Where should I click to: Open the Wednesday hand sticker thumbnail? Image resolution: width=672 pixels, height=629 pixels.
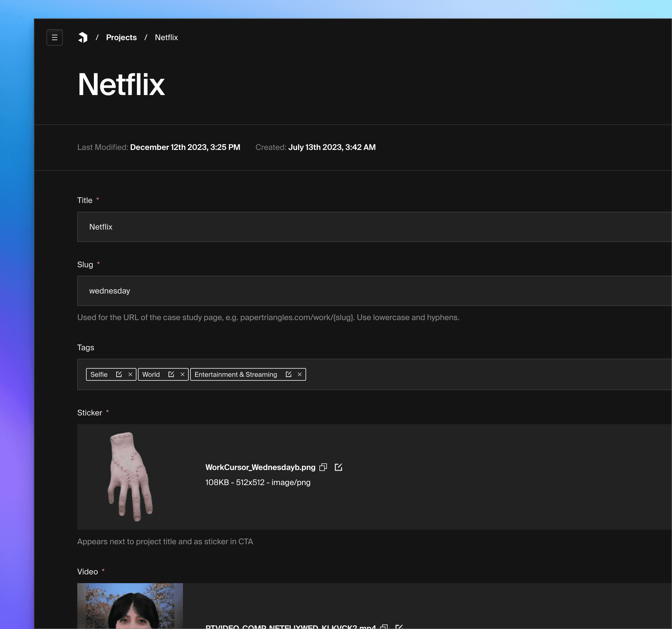tap(130, 477)
